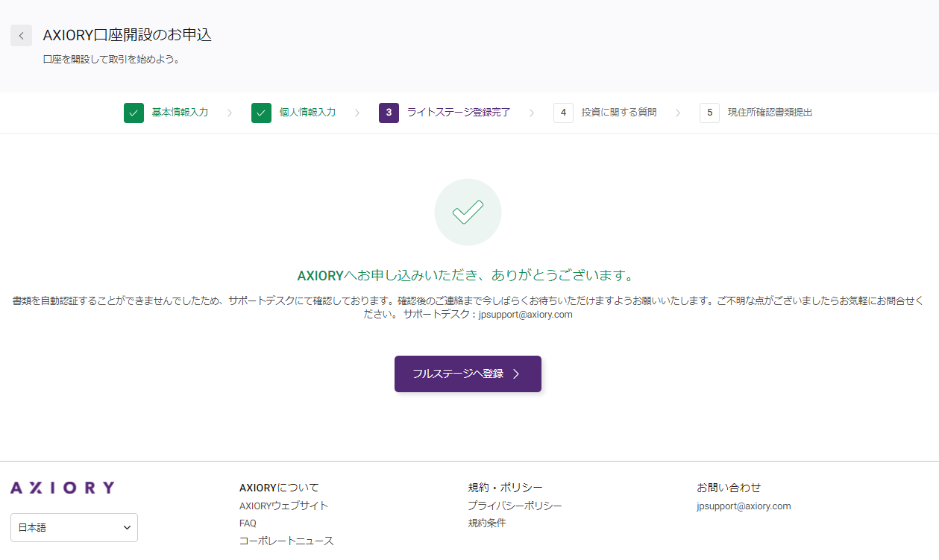The image size is (939, 560).
Task: Click the thank-you message heading
Action: (x=468, y=275)
